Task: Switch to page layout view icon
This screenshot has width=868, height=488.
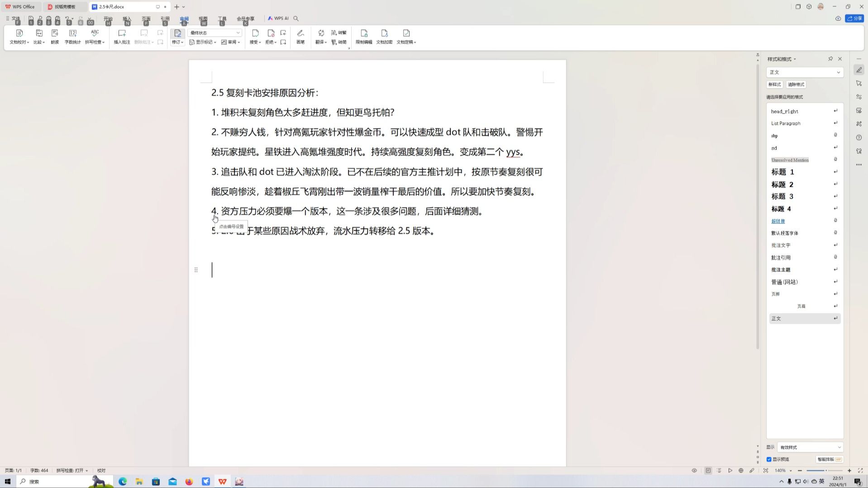Action: pyautogui.click(x=708, y=470)
